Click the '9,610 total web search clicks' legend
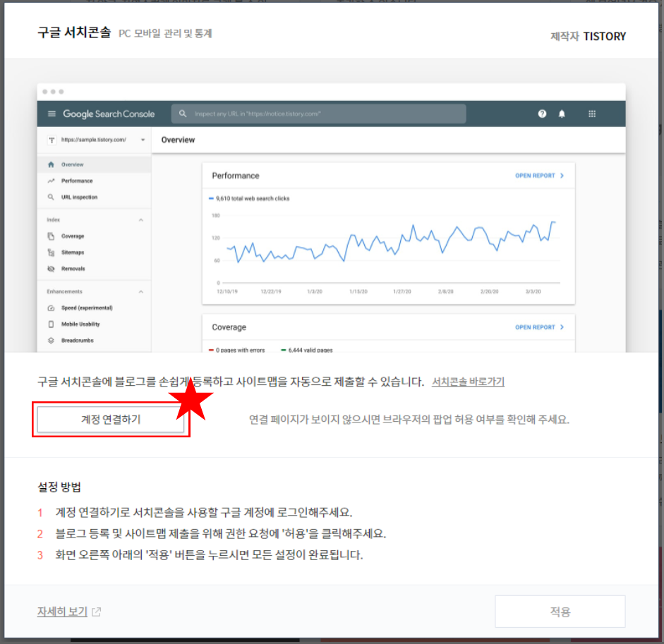Screen dimensions: 664x644 pyautogui.click(x=249, y=198)
